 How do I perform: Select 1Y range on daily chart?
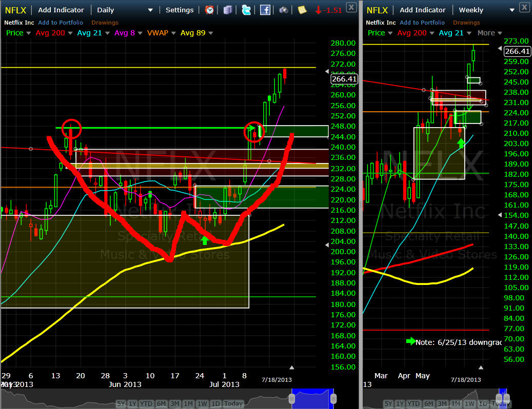click(132, 403)
